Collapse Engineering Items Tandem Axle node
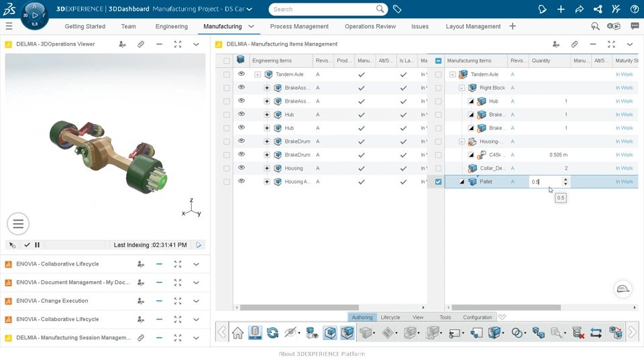The width and height of the screenshot is (644, 362). coord(258,74)
